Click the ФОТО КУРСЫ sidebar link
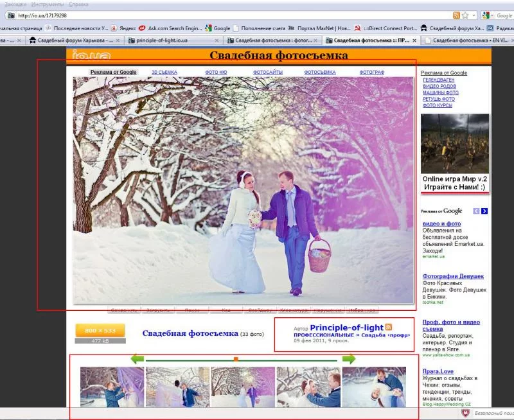 [438, 105]
